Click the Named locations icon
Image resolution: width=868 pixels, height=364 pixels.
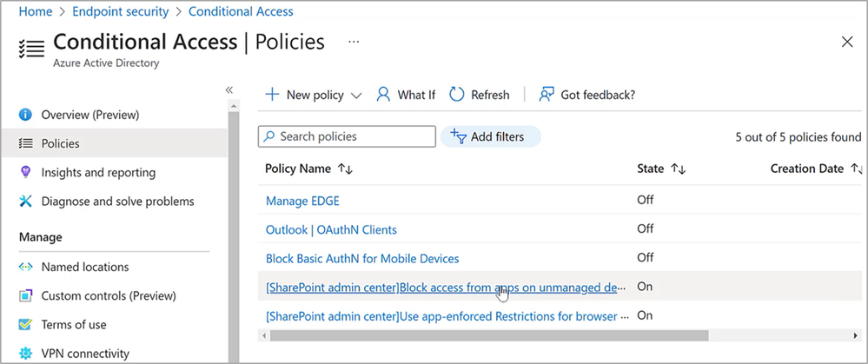25,267
